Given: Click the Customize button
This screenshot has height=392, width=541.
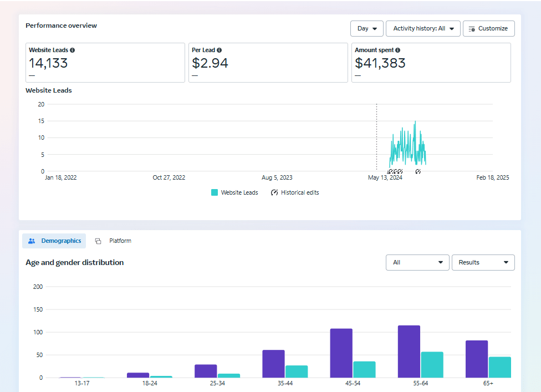Looking at the screenshot, I should pyautogui.click(x=488, y=29).
